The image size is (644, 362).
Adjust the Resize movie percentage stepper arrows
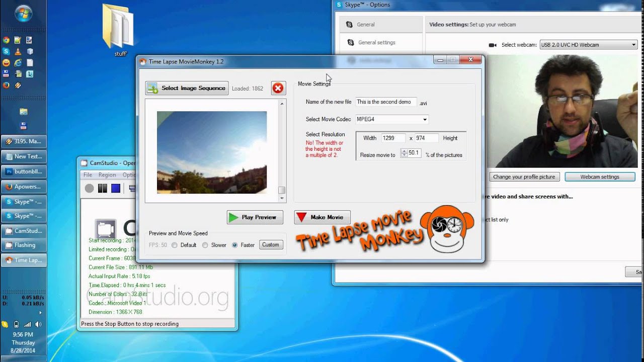pos(404,153)
